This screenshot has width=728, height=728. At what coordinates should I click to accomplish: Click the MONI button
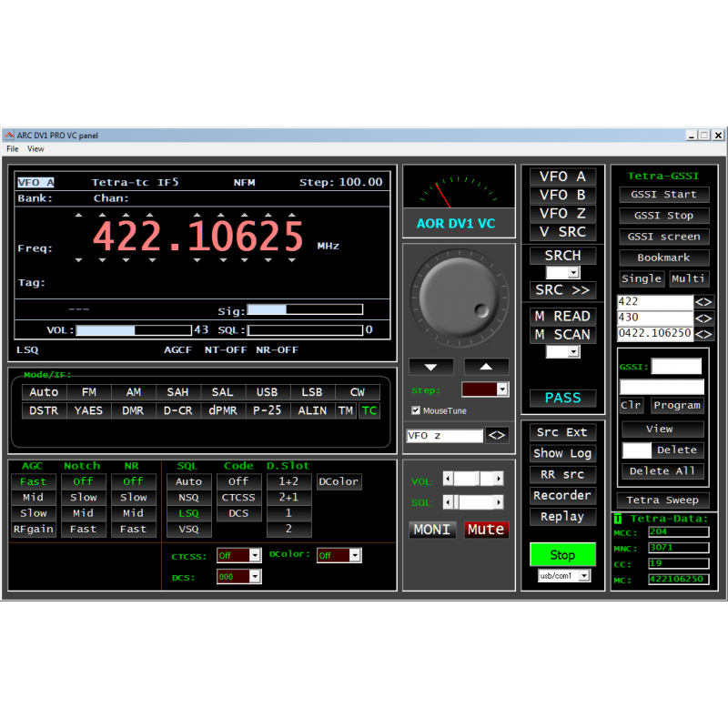coord(431,530)
